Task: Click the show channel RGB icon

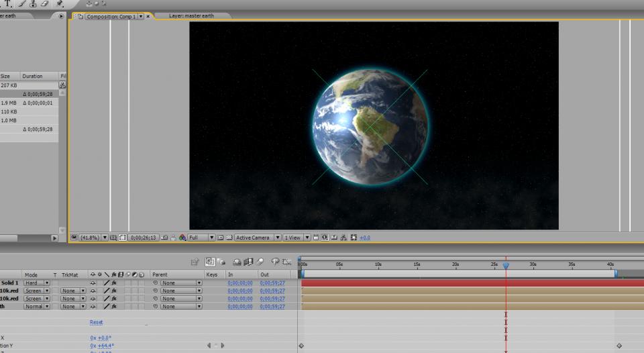Action: coord(182,238)
